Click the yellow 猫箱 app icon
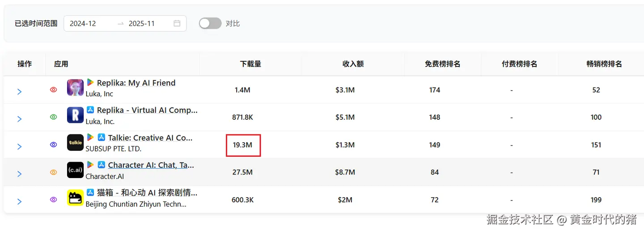 coord(75,198)
